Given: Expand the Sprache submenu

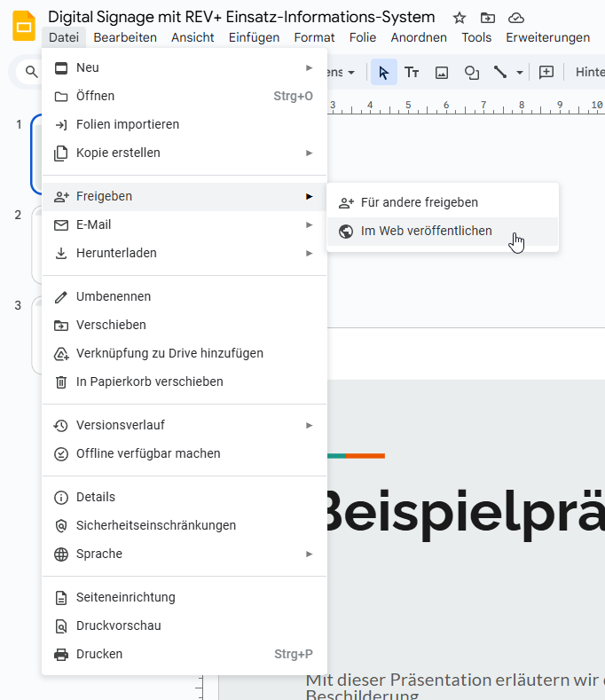Looking at the screenshot, I should (309, 554).
